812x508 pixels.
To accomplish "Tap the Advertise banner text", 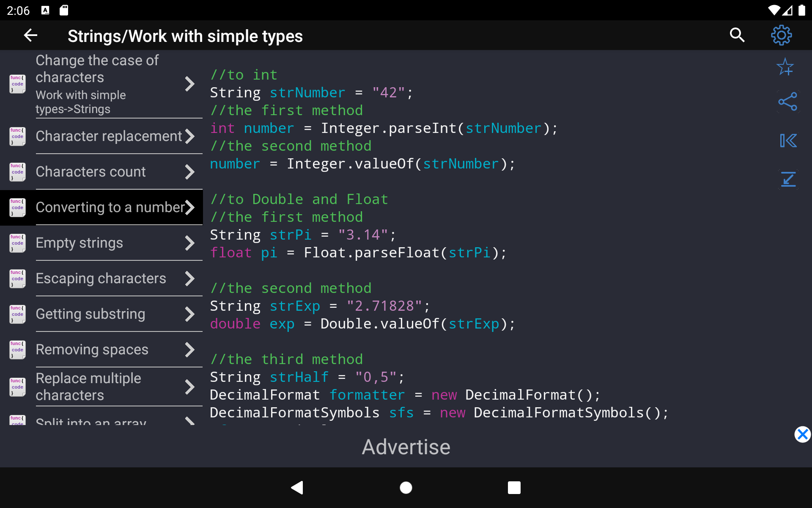I will [406, 447].
